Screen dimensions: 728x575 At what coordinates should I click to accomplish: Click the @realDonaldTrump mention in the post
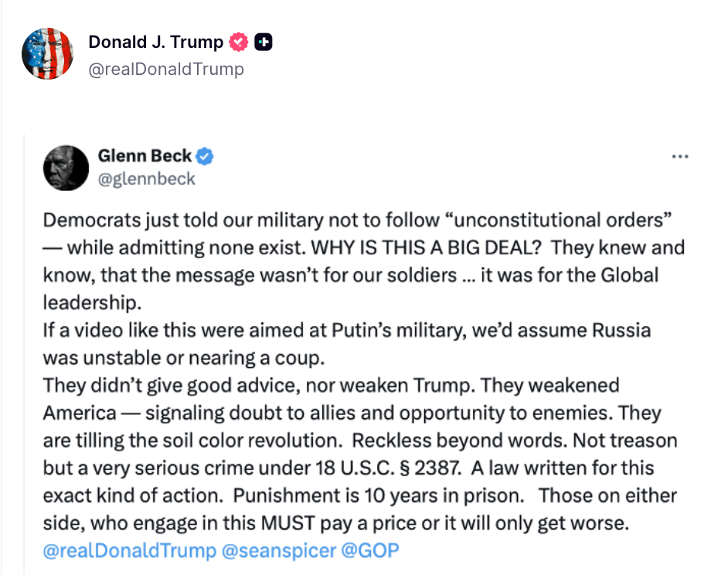tap(129, 551)
